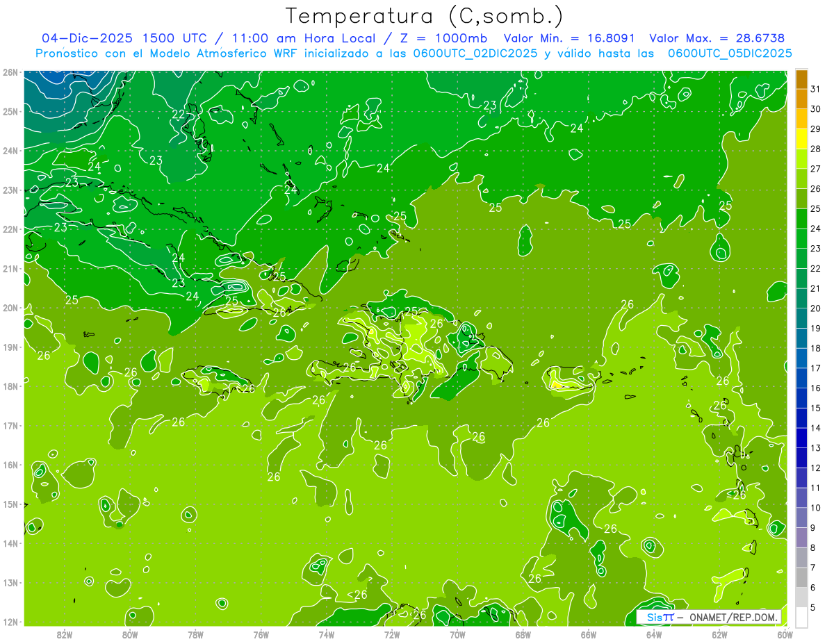Image resolution: width=834 pixels, height=644 pixels.
Task: Select the "Valor Max. = 28.6738" readout
Action: point(717,38)
